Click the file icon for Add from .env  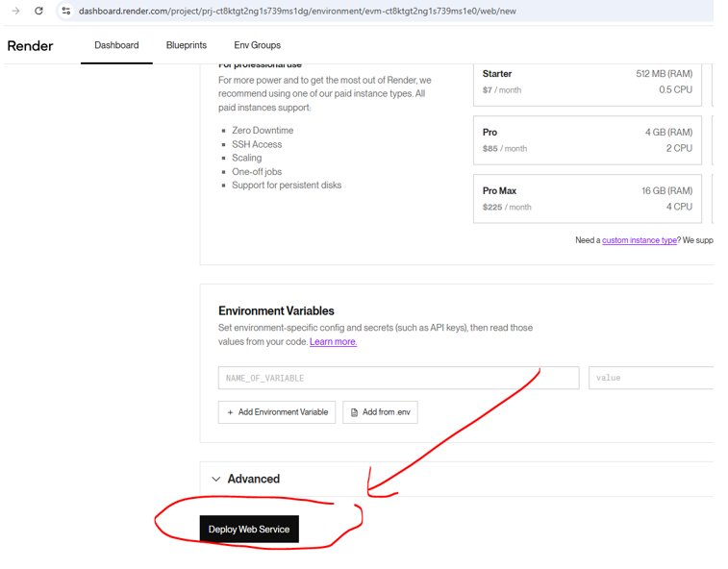[x=354, y=412]
